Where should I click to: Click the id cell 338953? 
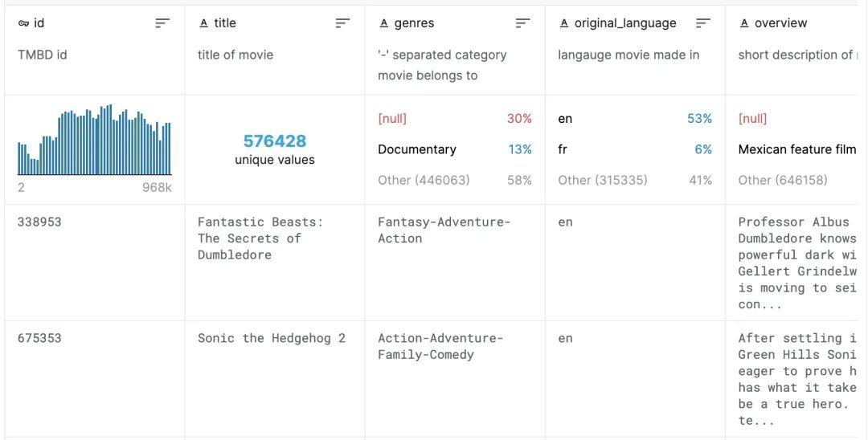point(39,222)
